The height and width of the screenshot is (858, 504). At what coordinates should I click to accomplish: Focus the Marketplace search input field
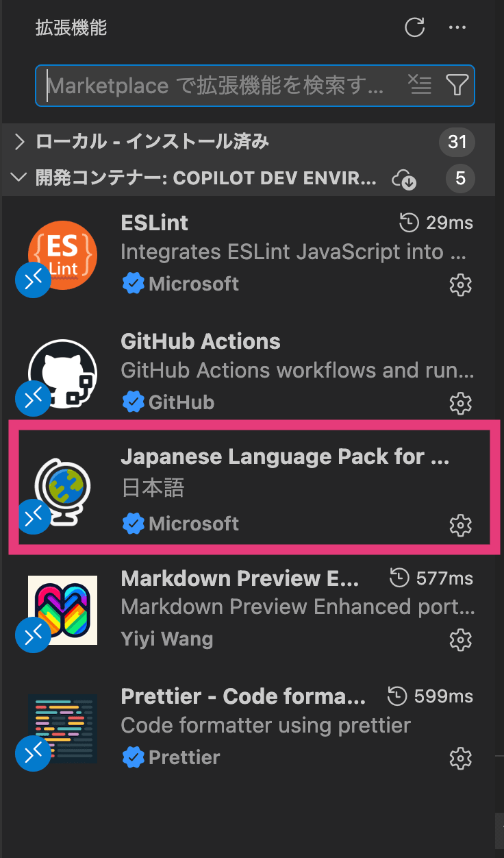[223, 85]
